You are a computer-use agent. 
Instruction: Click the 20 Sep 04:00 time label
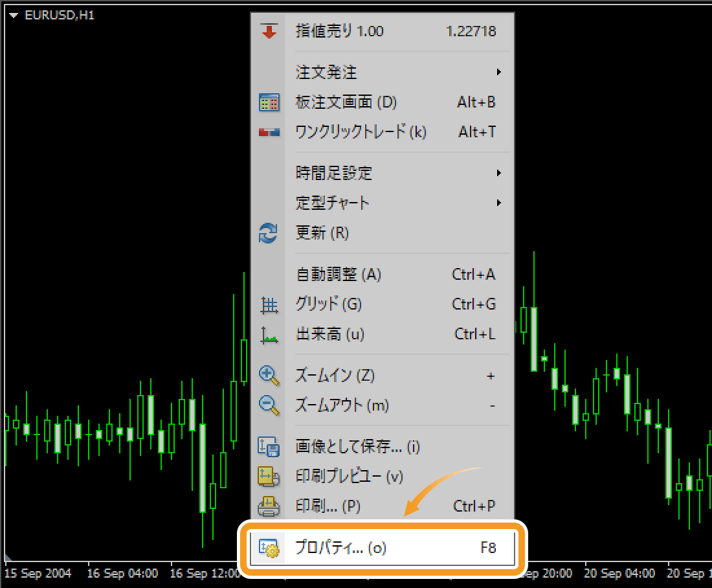[619, 574]
